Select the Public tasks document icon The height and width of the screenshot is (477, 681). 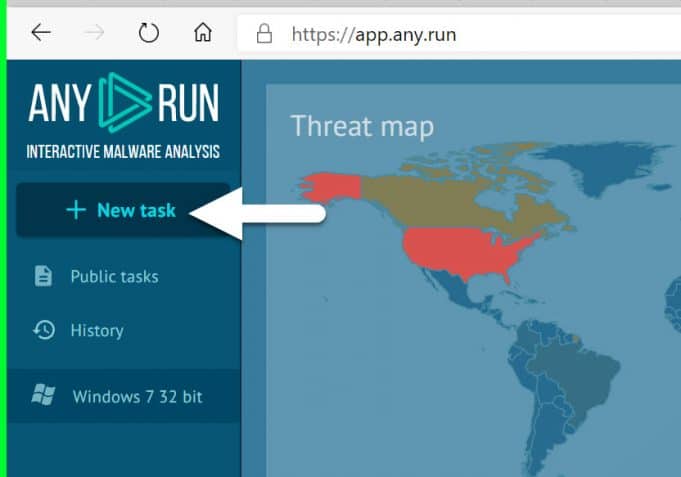tap(43, 276)
